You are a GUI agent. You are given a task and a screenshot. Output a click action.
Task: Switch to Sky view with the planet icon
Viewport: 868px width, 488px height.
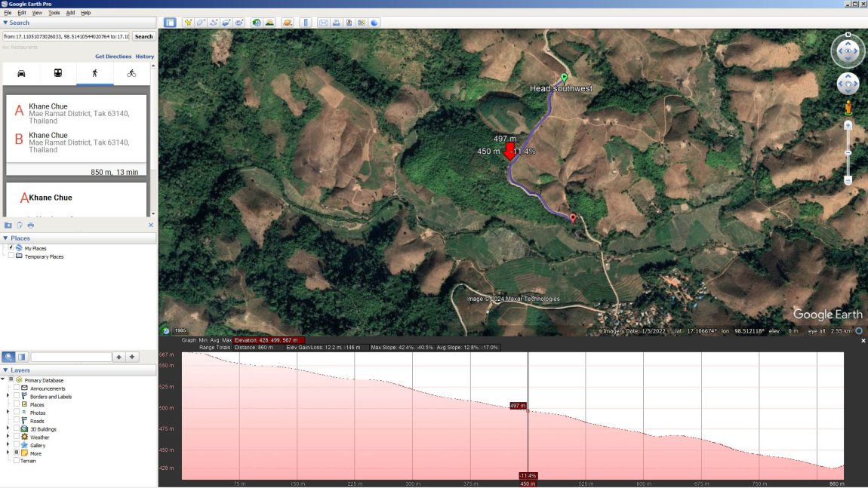(287, 22)
